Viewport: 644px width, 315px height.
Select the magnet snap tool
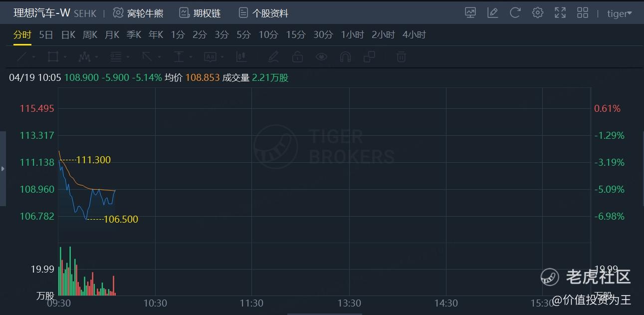(345, 57)
